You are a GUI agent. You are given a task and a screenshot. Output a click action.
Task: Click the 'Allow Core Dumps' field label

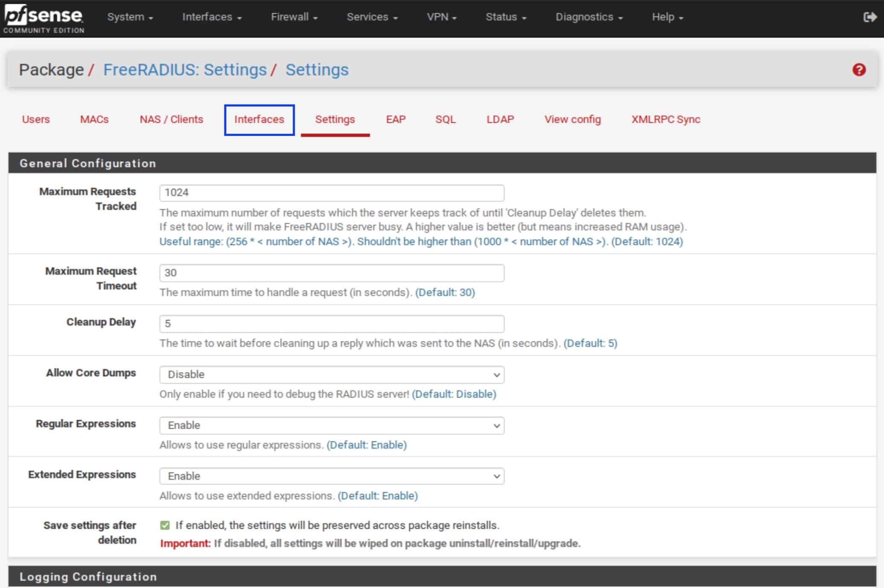[x=91, y=373]
